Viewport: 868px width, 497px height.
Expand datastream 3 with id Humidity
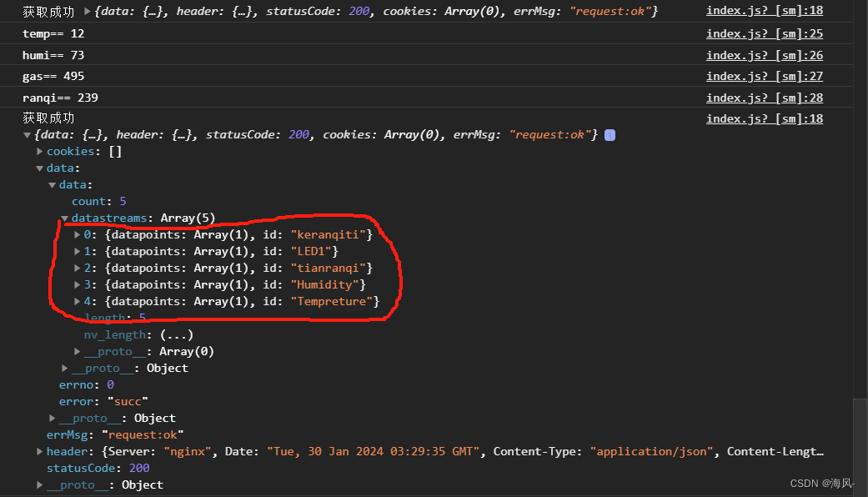(78, 285)
